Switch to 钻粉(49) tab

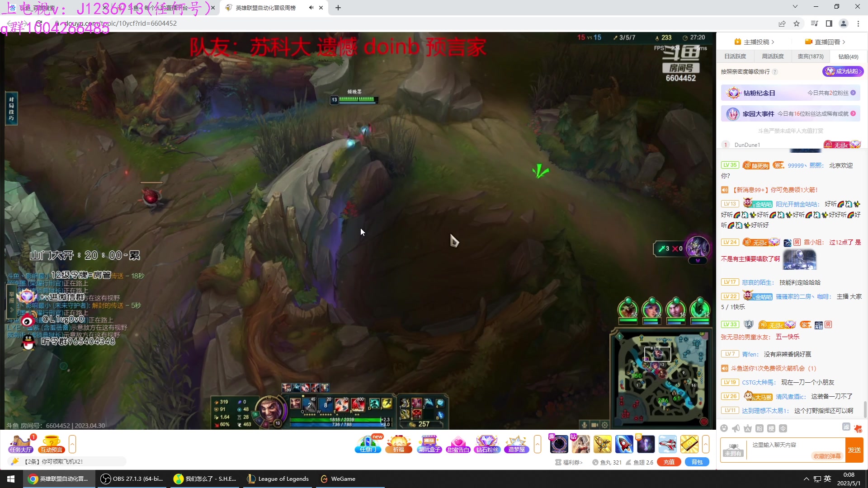(848, 56)
